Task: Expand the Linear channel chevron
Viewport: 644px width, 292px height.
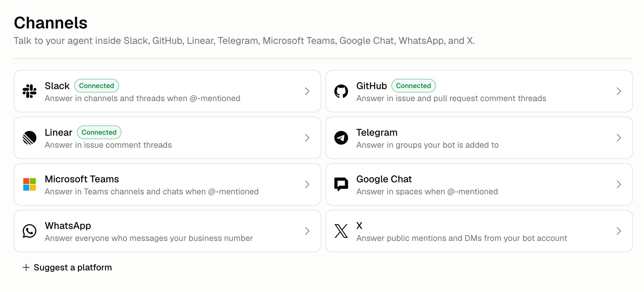Action: coord(307,138)
